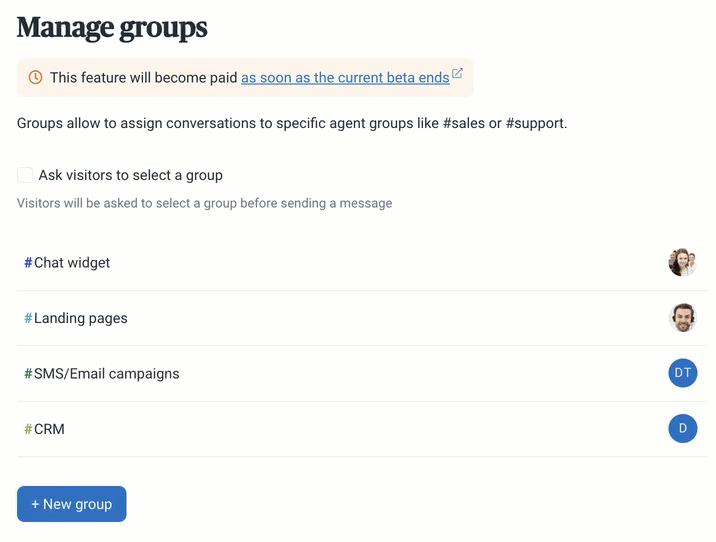Create a new group with + New group
This screenshot has height=542, width=716.
(72, 504)
